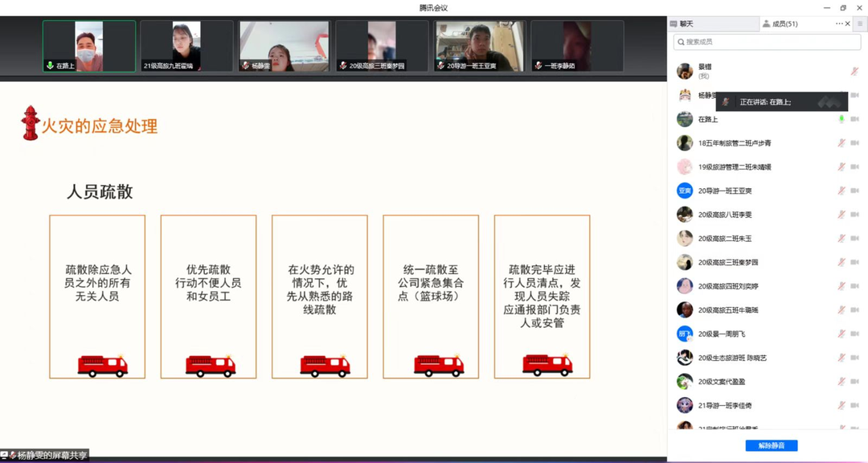The width and height of the screenshot is (868, 463).
Task: Click the muted mic icon for 20级高旅八班李雯
Action: (841, 215)
